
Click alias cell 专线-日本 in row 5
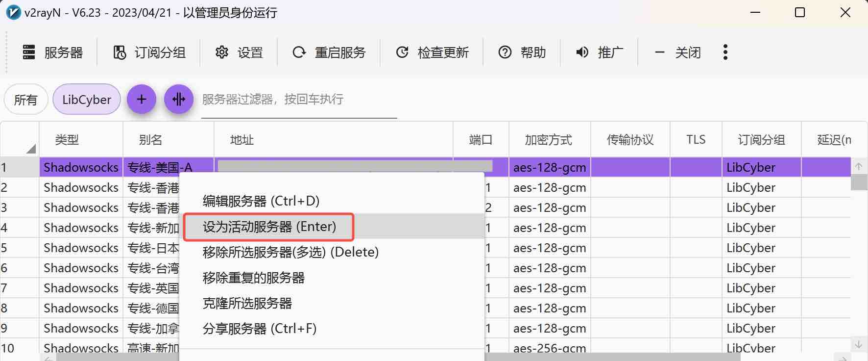(151, 248)
